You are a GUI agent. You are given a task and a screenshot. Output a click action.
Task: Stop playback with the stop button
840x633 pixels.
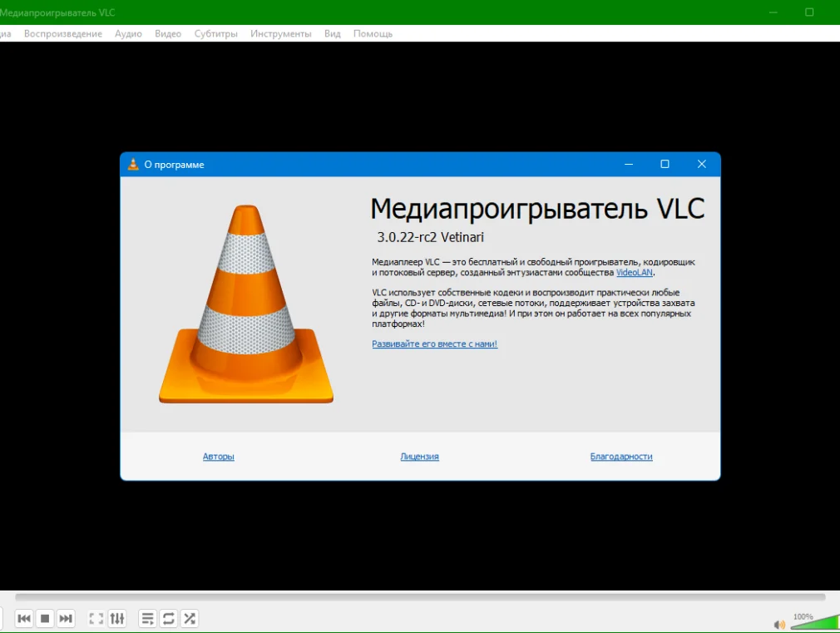(45, 618)
